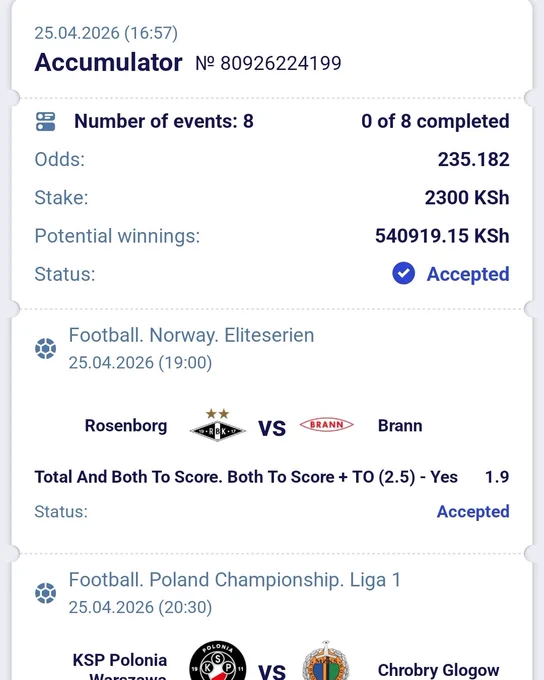Click the blue Accepted checkmark badge
This screenshot has width=544, height=680.
[403, 273]
